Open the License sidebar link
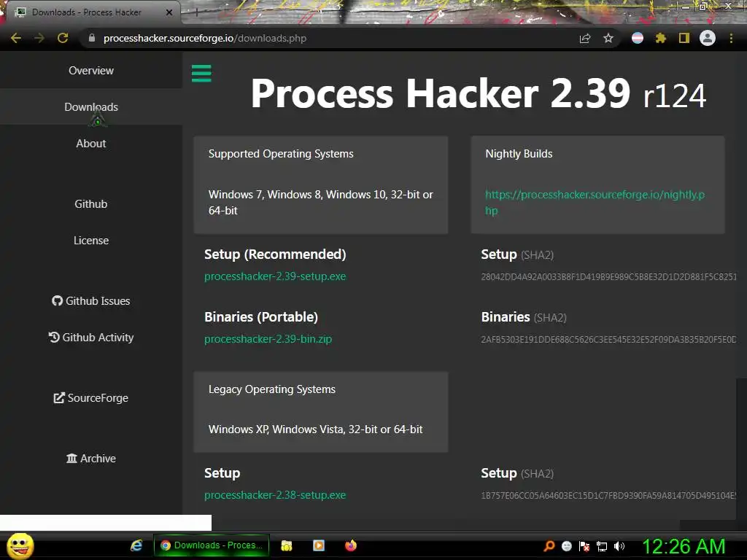This screenshot has width=747, height=560. pyautogui.click(x=91, y=241)
